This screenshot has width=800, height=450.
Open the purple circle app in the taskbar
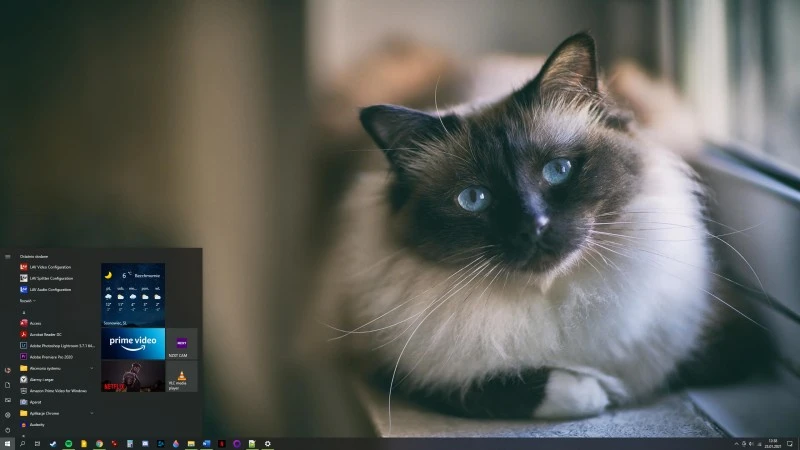(237, 444)
